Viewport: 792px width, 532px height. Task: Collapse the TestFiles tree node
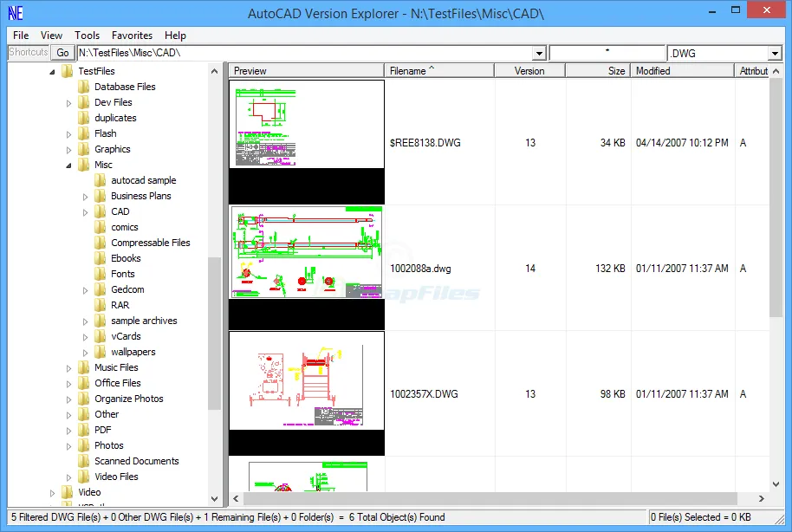coord(52,72)
